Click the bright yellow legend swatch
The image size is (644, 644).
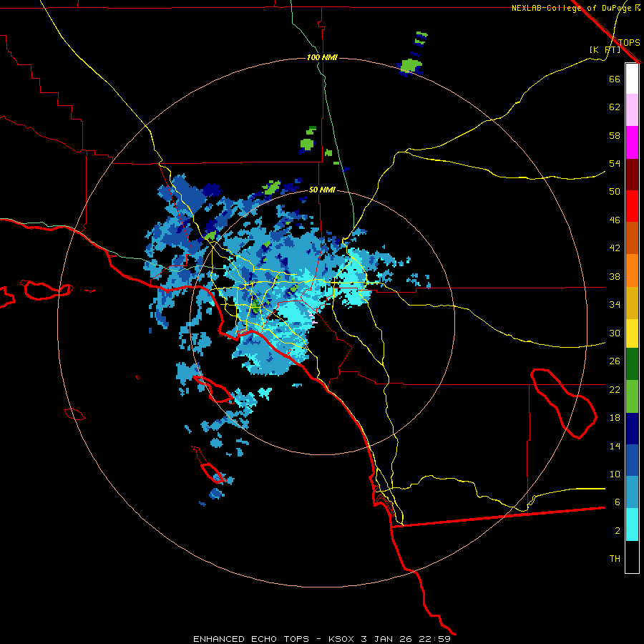pos(632,333)
